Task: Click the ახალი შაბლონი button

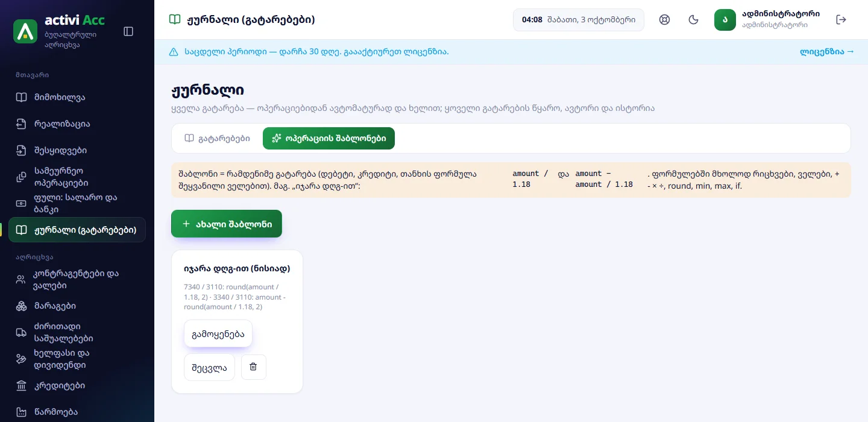Action: pyautogui.click(x=227, y=224)
